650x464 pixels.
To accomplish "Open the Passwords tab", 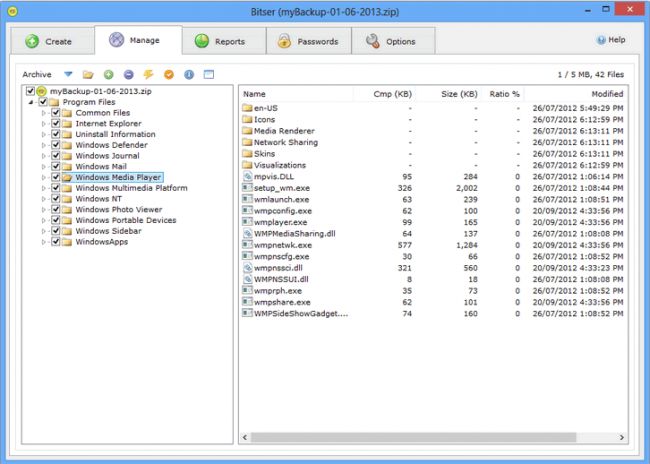I will 309,41.
